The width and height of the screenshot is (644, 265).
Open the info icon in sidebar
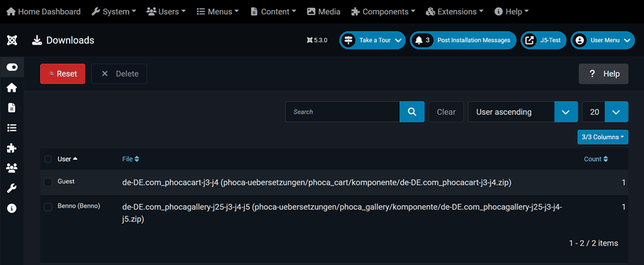[x=12, y=208]
